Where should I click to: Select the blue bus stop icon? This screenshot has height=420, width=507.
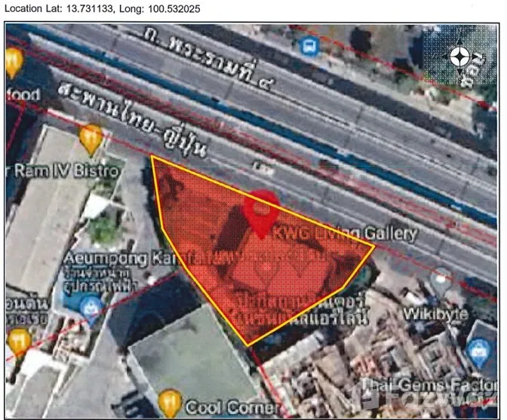pyautogui.click(x=307, y=46)
